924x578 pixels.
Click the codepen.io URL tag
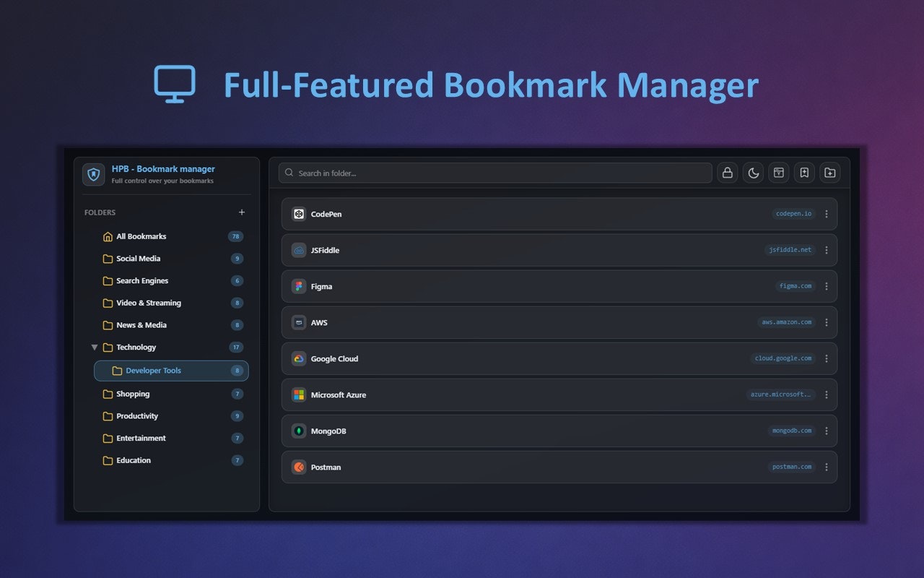coord(794,214)
